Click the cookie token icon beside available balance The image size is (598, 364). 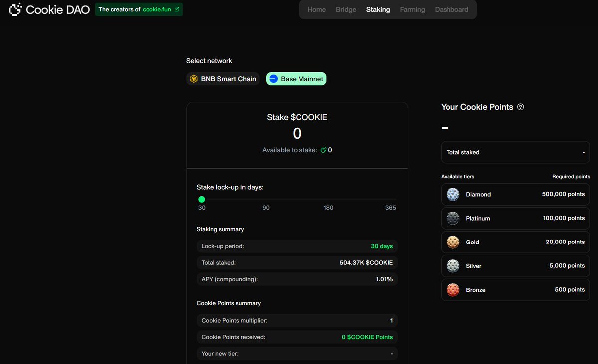[323, 150]
